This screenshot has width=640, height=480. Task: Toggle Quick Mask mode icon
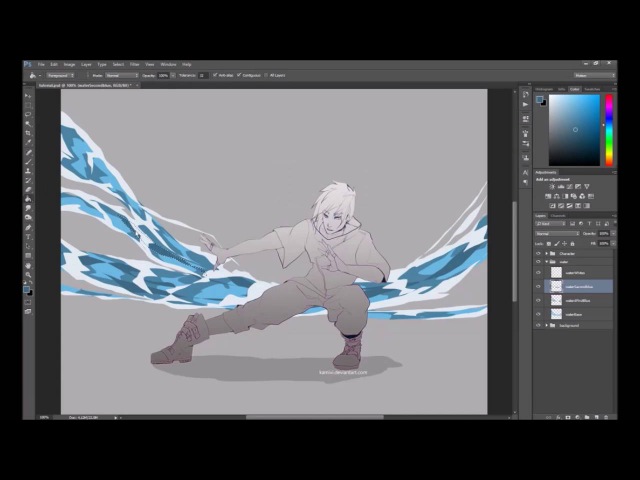(28, 302)
